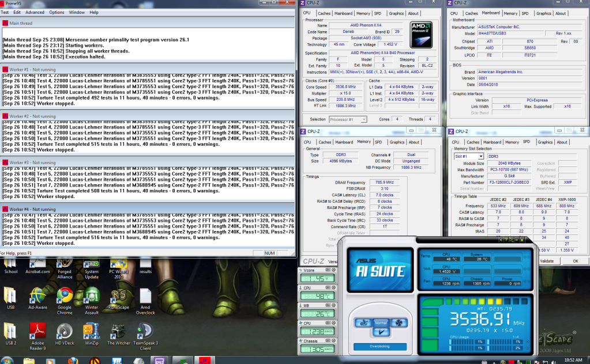
Task: Click the AI Suite back arrow icon
Action: pos(501,240)
